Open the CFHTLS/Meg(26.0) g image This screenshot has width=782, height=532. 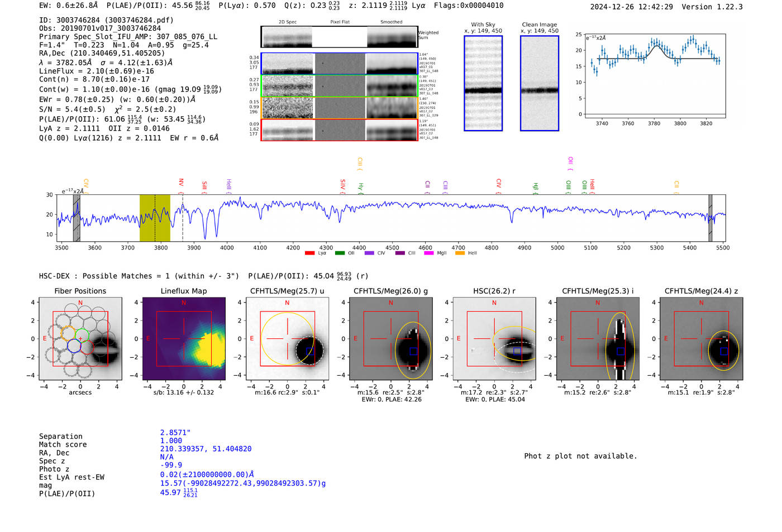point(390,338)
